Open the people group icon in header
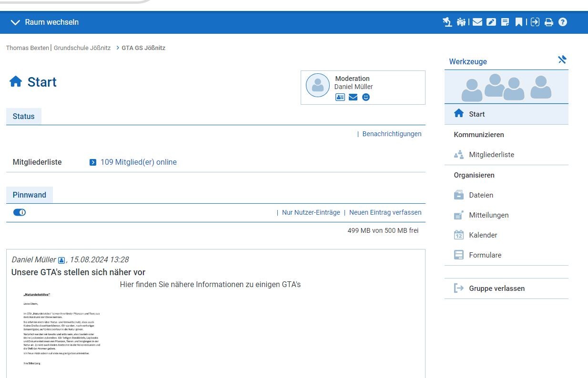This screenshot has width=588, height=378. click(x=461, y=22)
